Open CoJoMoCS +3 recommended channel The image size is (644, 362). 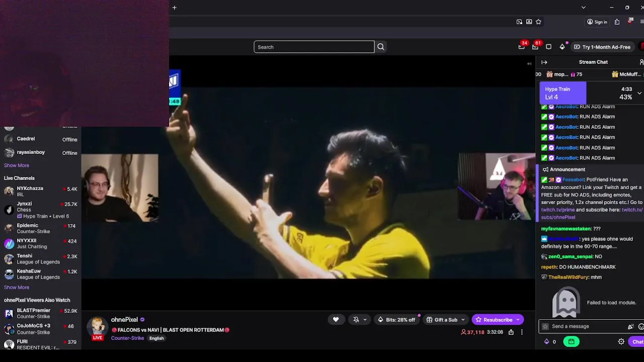click(40, 329)
